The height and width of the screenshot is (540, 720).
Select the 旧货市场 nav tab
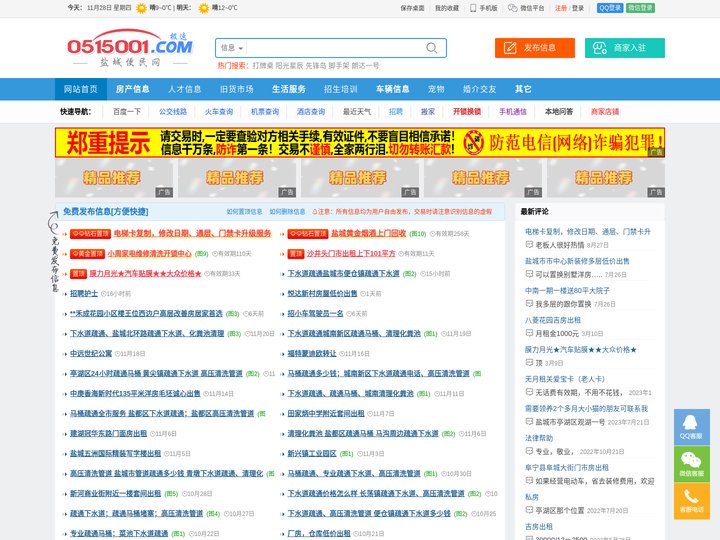pyautogui.click(x=236, y=89)
